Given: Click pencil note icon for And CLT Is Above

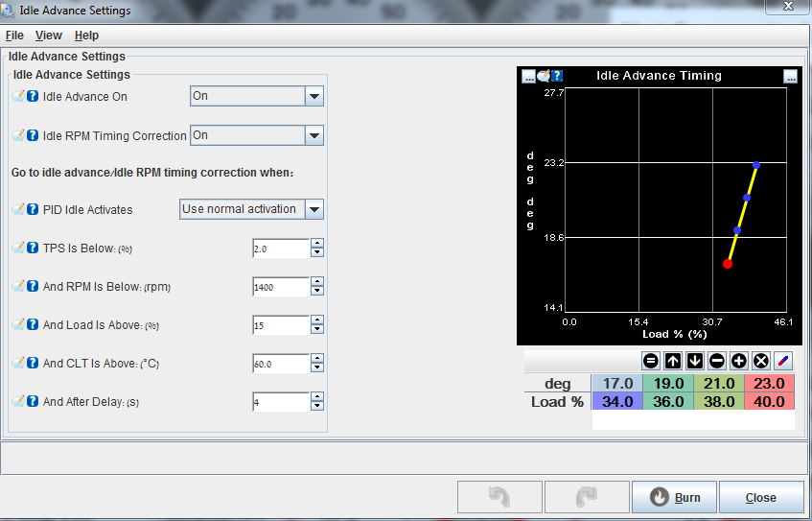Looking at the screenshot, I should [x=18, y=363].
